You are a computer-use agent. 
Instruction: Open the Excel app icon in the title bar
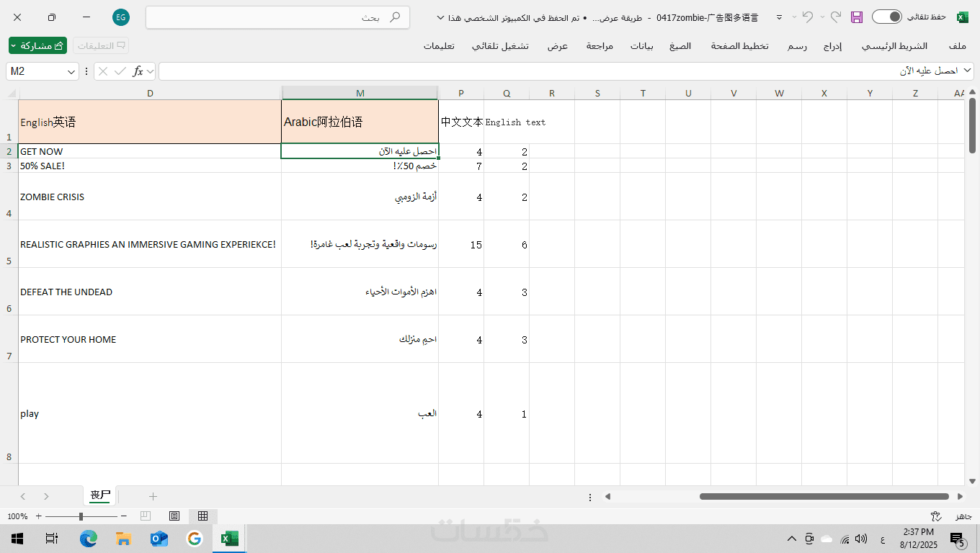(x=962, y=17)
